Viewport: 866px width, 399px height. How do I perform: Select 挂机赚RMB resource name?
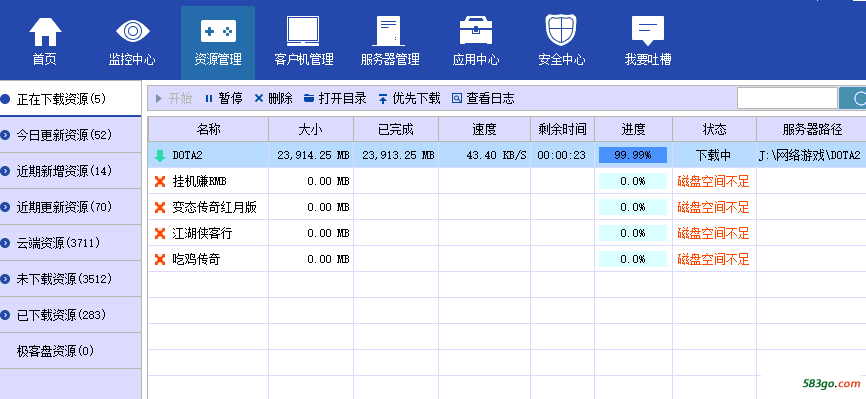click(200, 181)
